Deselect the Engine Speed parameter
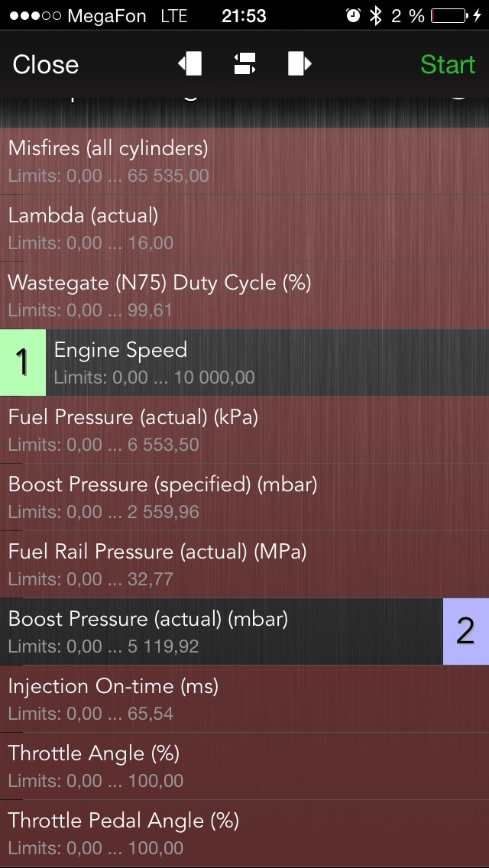Image resolution: width=489 pixels, height=868 pixels. click(x=244, y=363)
